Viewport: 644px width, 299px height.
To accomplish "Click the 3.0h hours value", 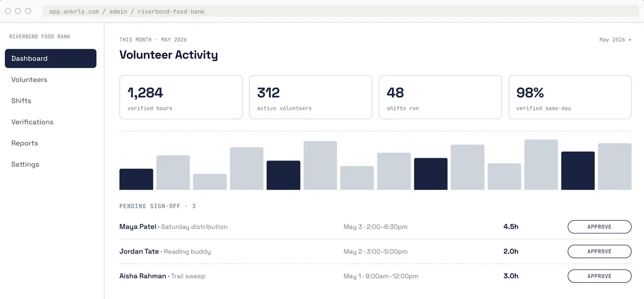I will tap(511, 276).
